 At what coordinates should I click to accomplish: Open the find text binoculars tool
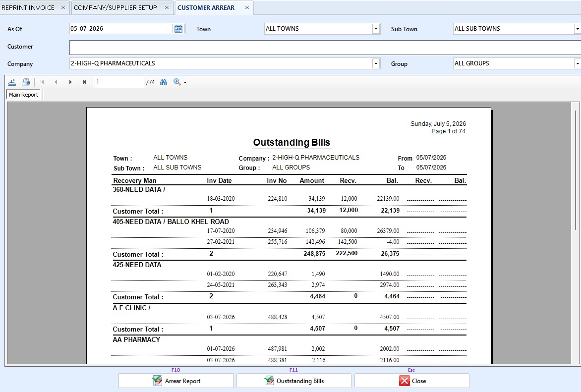[164, 82]
